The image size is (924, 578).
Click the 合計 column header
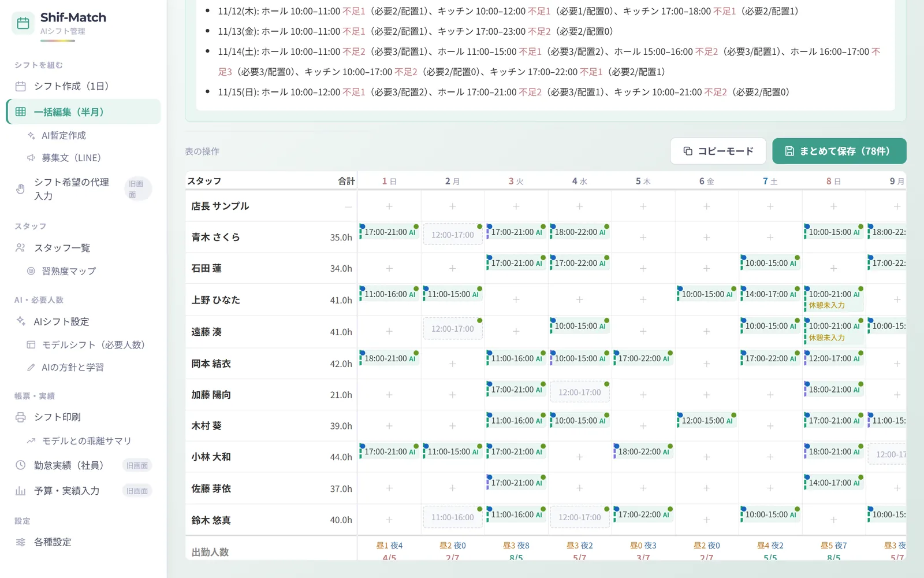pos(346,181)
